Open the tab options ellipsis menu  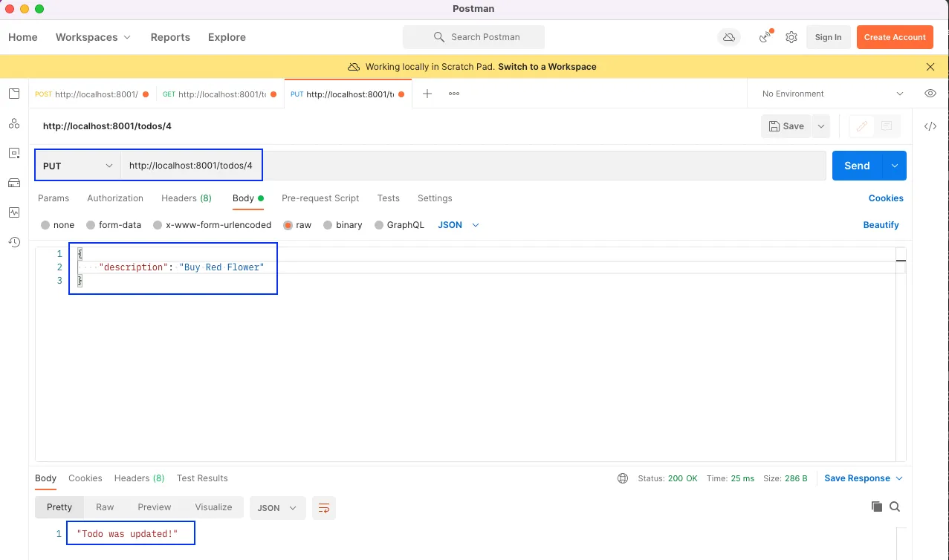pos(454,94)
